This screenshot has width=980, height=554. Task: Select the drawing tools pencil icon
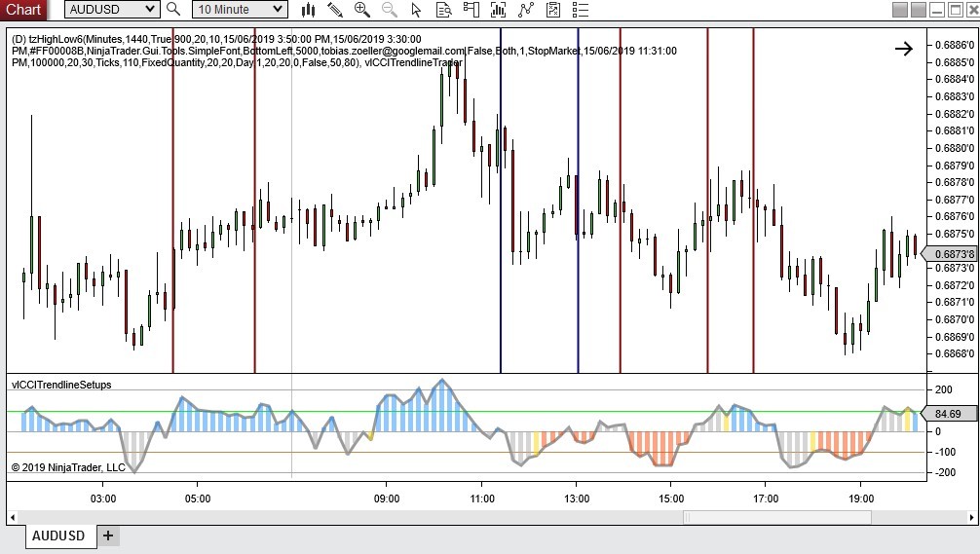click(335, 10)
